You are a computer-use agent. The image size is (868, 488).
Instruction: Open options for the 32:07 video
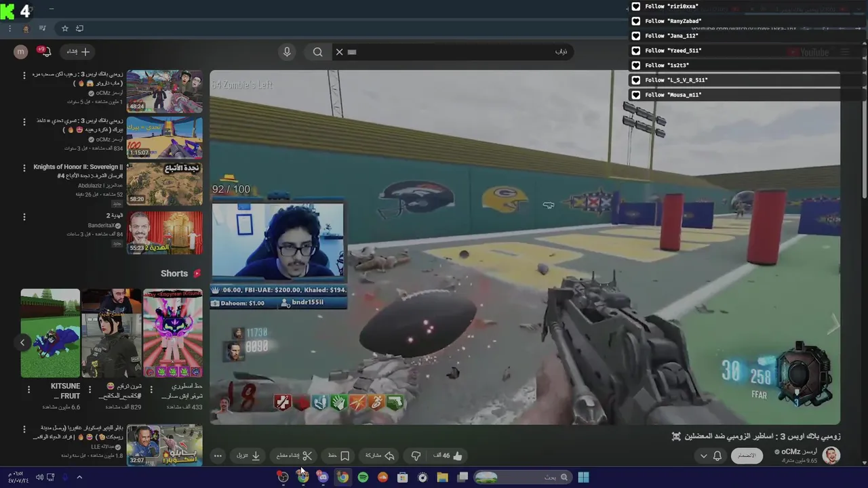pyautogui.click(x=24, y=429)
